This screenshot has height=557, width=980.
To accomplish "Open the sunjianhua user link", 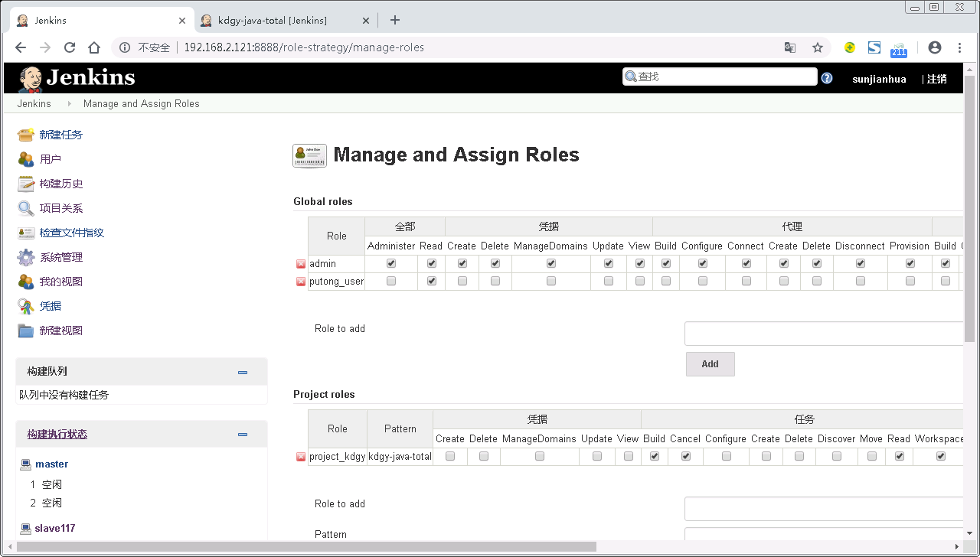I will (x=879, y=79).
